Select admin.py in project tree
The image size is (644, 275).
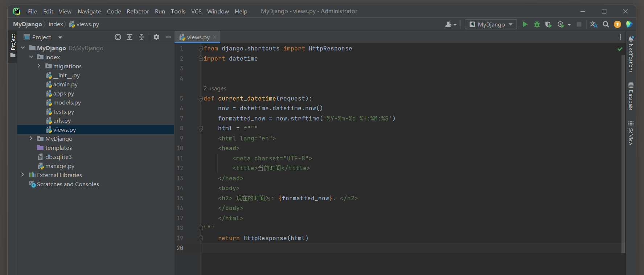click(x=62, y=84)
